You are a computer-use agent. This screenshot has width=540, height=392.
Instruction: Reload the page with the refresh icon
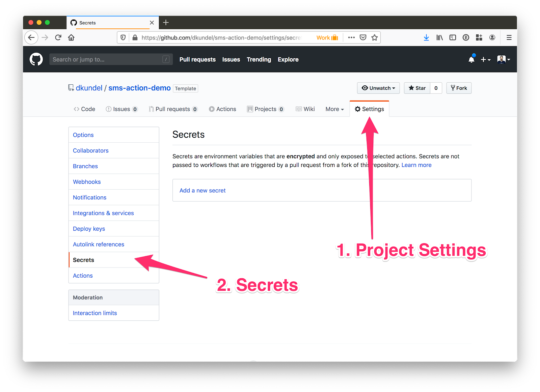pos(58,37)
